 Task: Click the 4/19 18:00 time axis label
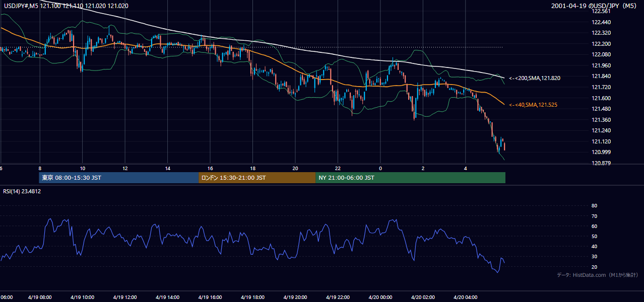point(252,297)
